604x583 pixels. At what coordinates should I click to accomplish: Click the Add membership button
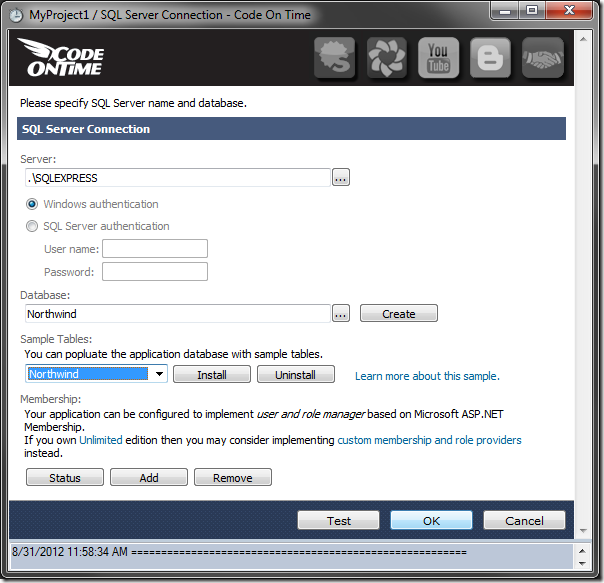149,477
